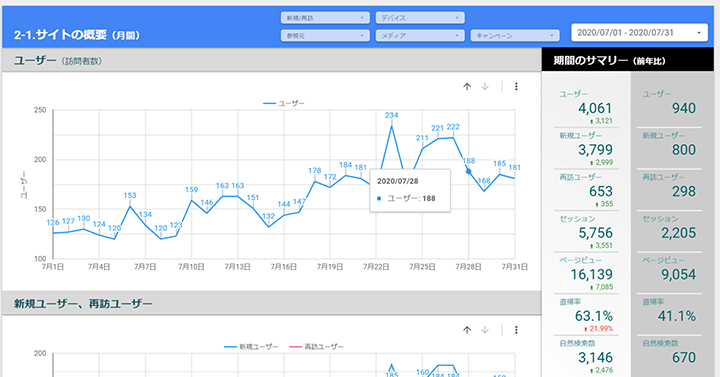Open the 2020/07/01 - 2020/07/31 date range picker
Viewport: 720px width, 377px height.
(639, 33)
